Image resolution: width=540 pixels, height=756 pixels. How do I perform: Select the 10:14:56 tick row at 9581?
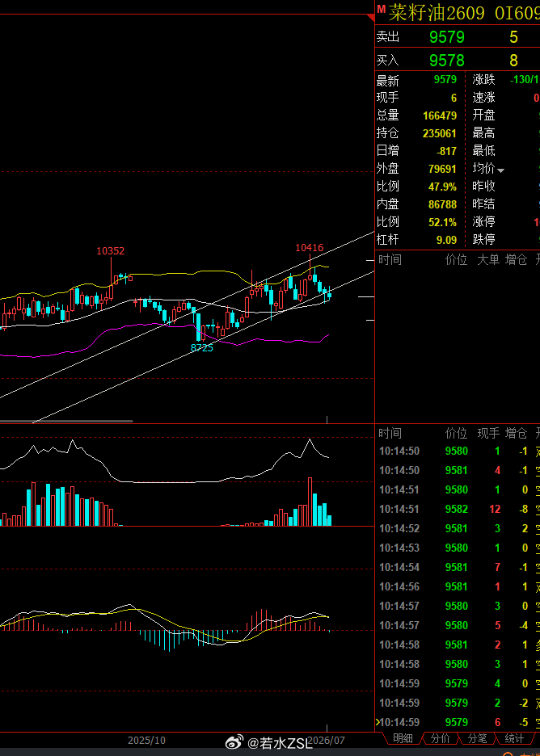(x=458, y=586)
